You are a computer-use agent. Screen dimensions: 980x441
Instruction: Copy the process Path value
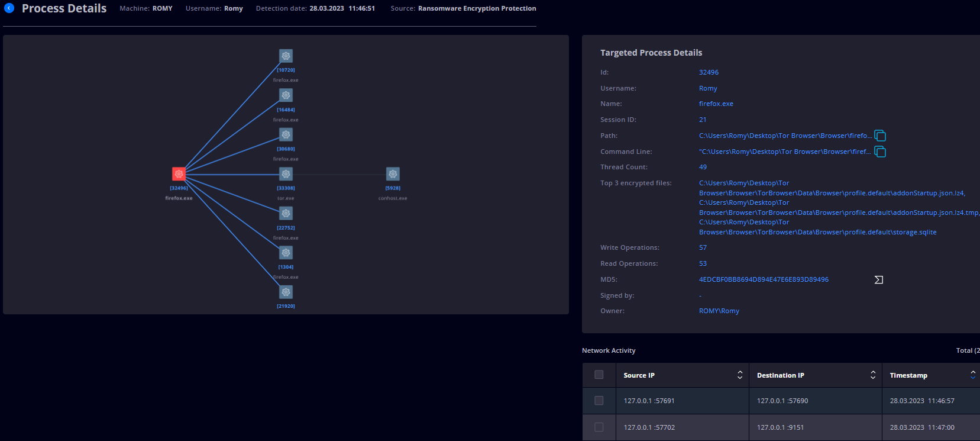(880, 136)
